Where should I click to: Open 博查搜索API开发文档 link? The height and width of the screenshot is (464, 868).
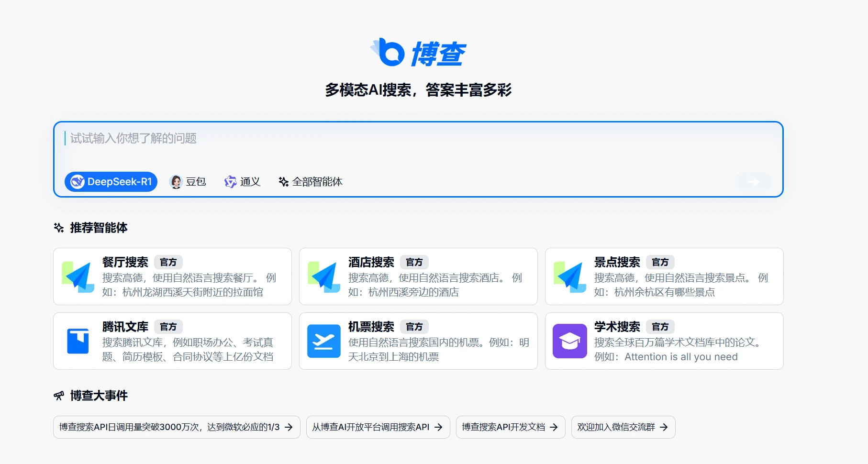coord(510,427)
